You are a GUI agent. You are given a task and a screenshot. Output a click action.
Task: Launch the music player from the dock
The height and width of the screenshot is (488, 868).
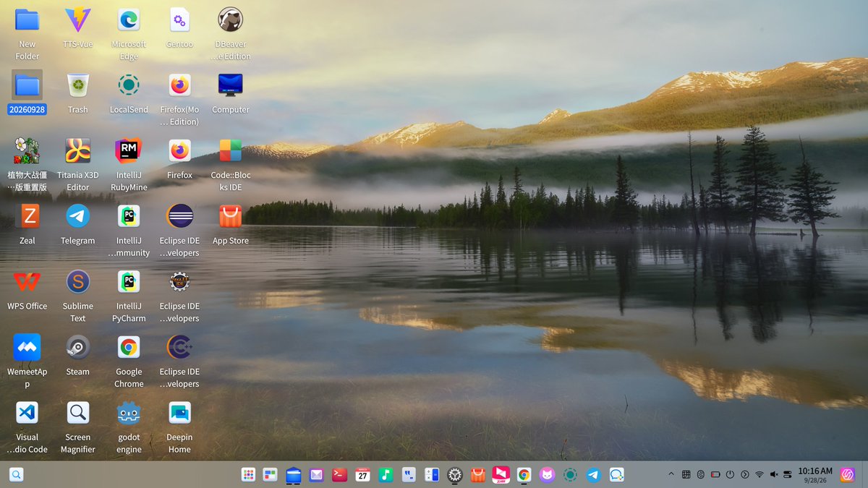pyautogui.click(x=386, y=474)
